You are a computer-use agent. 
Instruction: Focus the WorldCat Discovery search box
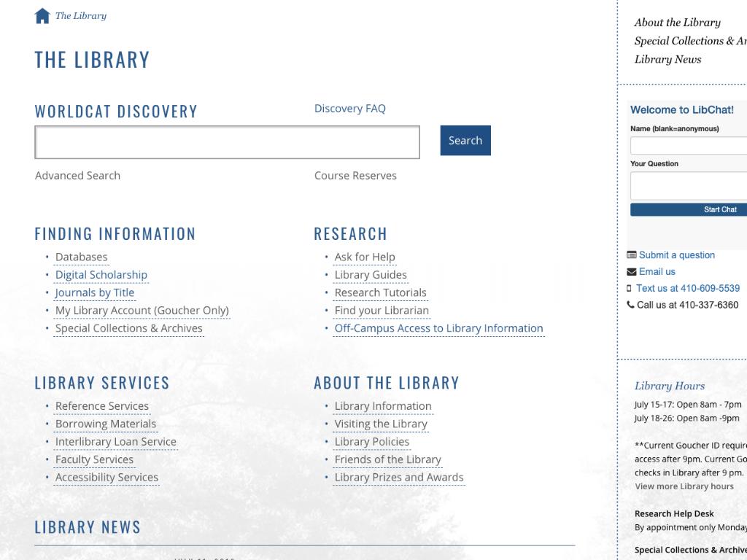(x=227, y=142)
